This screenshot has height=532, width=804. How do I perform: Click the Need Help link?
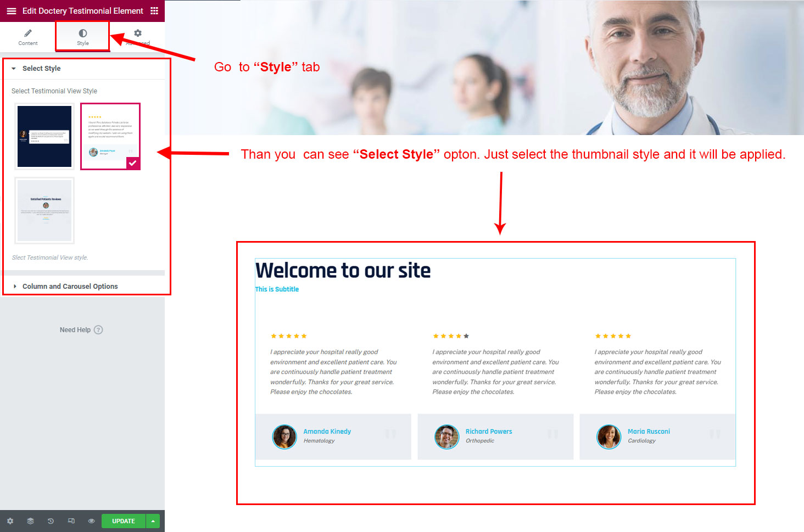coord(75,330)
